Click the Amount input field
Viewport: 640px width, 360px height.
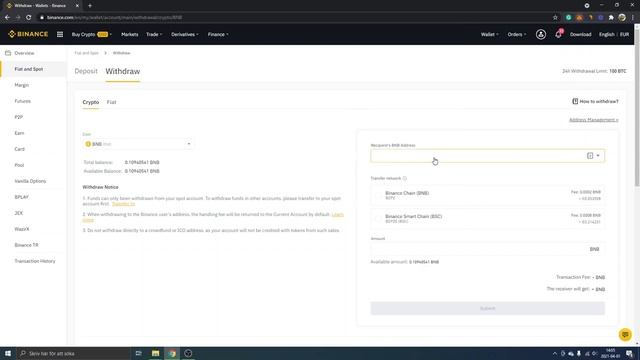tap(487, 249)
